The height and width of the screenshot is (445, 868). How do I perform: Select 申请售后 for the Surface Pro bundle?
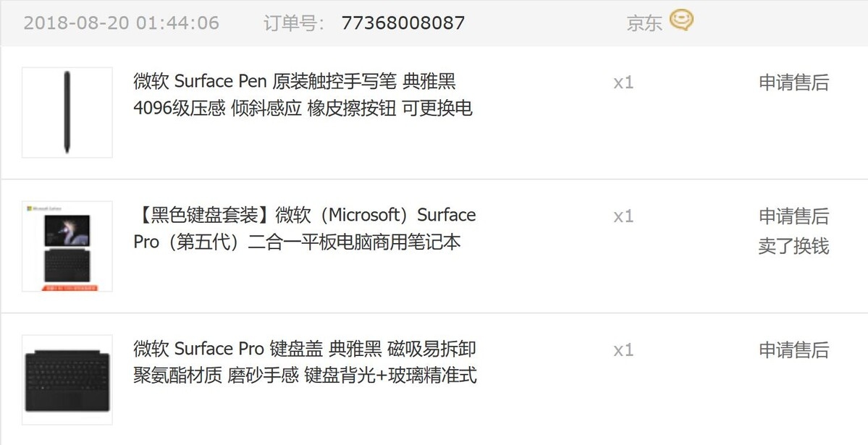pyautogui.click(x=794, y=216)
